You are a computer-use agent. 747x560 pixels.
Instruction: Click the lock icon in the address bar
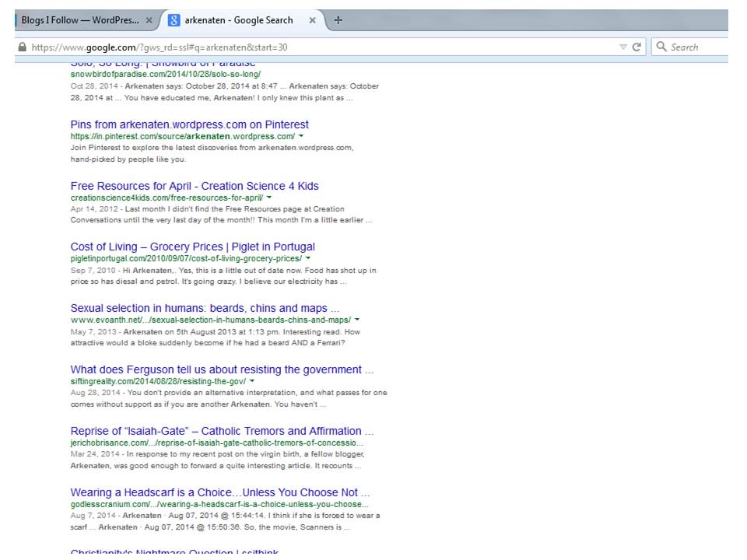coord(23,47)
